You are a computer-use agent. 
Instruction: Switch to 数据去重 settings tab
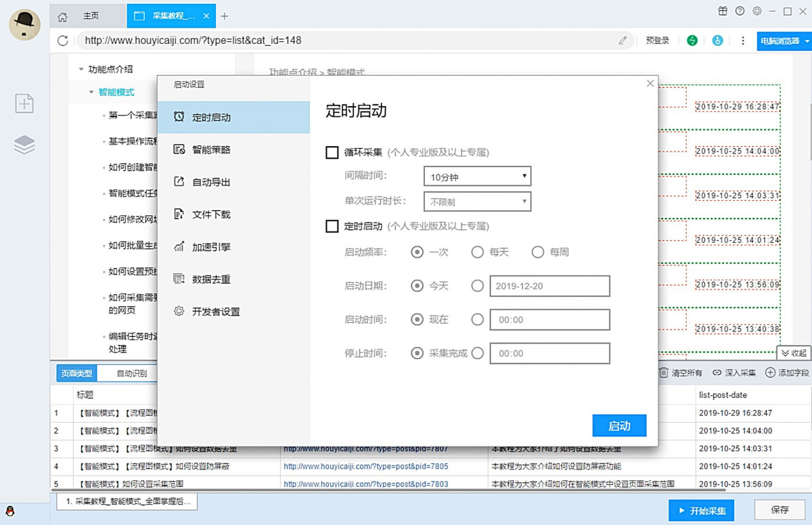pyautogui.click(x=211, y=279)
